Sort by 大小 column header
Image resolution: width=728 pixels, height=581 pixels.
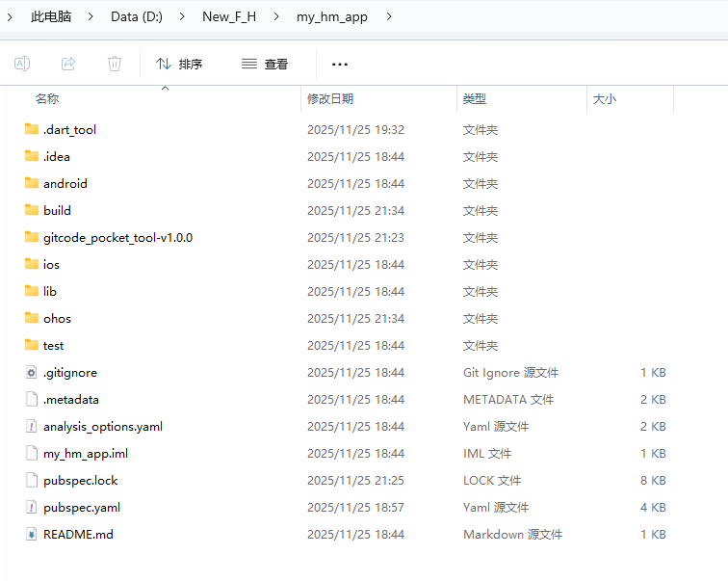(605, 99)
